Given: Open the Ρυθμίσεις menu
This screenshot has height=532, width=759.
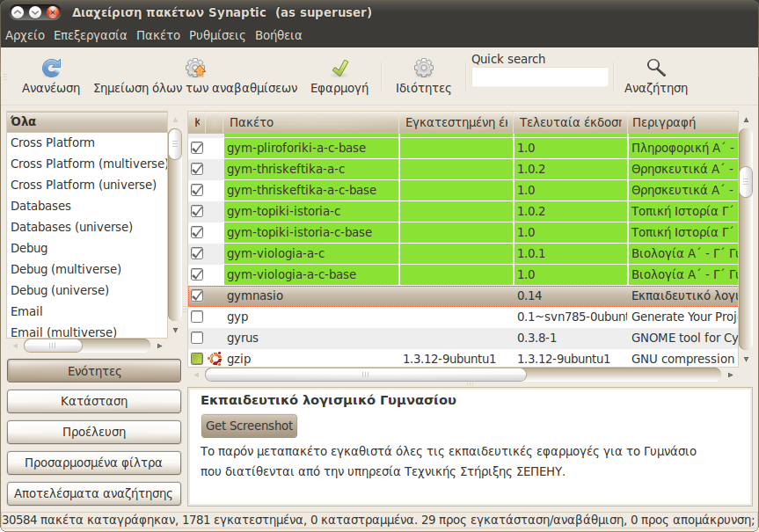Looking at the screenshot, I should (217, 35).
